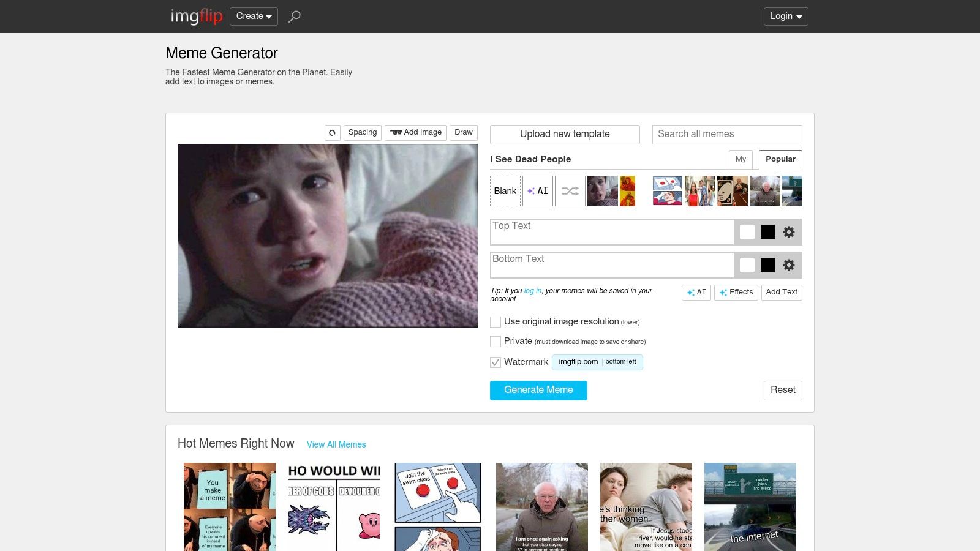Click the 'Meme Generator' page heading
Viewport: 980px width, 551px height.
coord(222,53)
